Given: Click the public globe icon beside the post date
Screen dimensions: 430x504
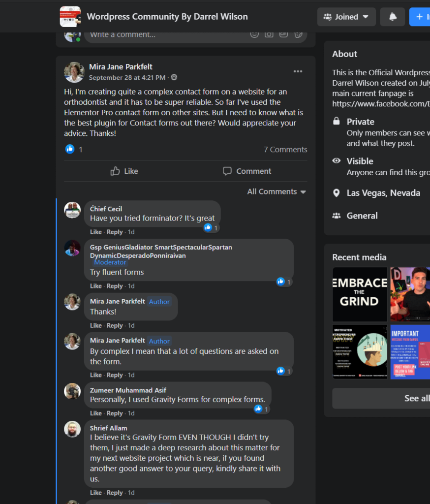Looking at the screenshot, I should pyautogui.click(x=174, y=77).
